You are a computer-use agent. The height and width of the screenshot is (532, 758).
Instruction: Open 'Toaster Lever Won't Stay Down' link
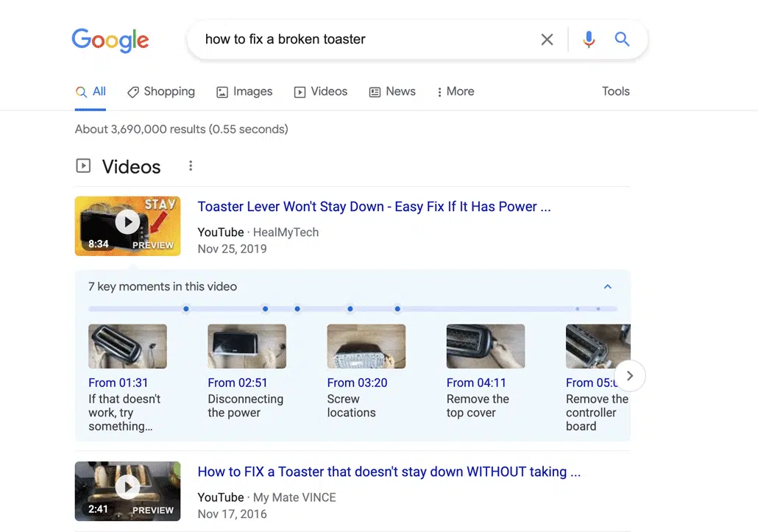tap(374, 207)
